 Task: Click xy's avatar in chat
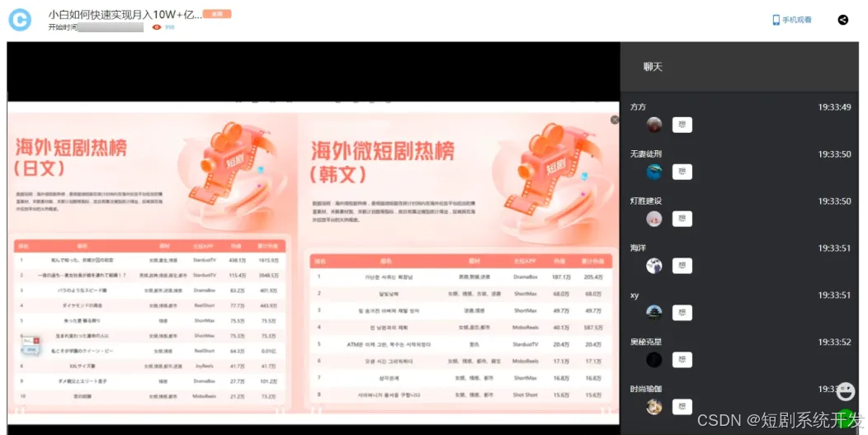pyautogui.click(x=654, y=313)
